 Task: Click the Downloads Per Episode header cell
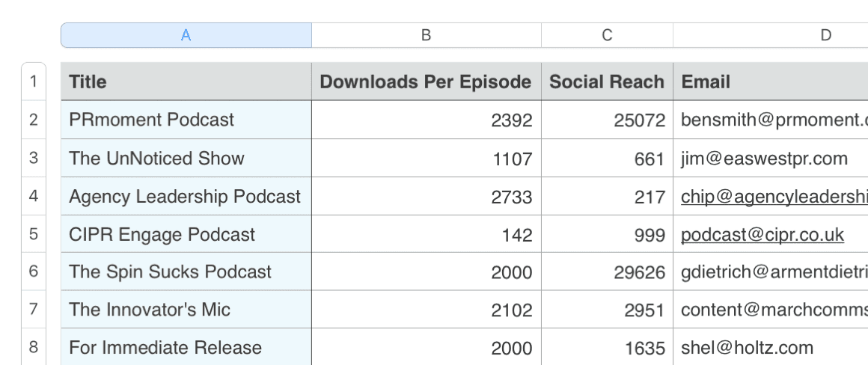tap(426, 82)
